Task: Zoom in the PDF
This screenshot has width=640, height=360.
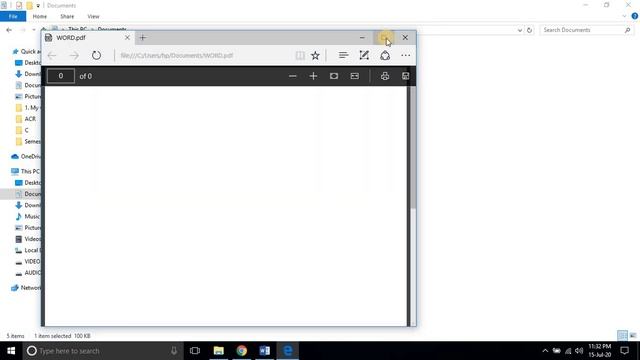Action: pyautogui.click(x=313, y=76)
